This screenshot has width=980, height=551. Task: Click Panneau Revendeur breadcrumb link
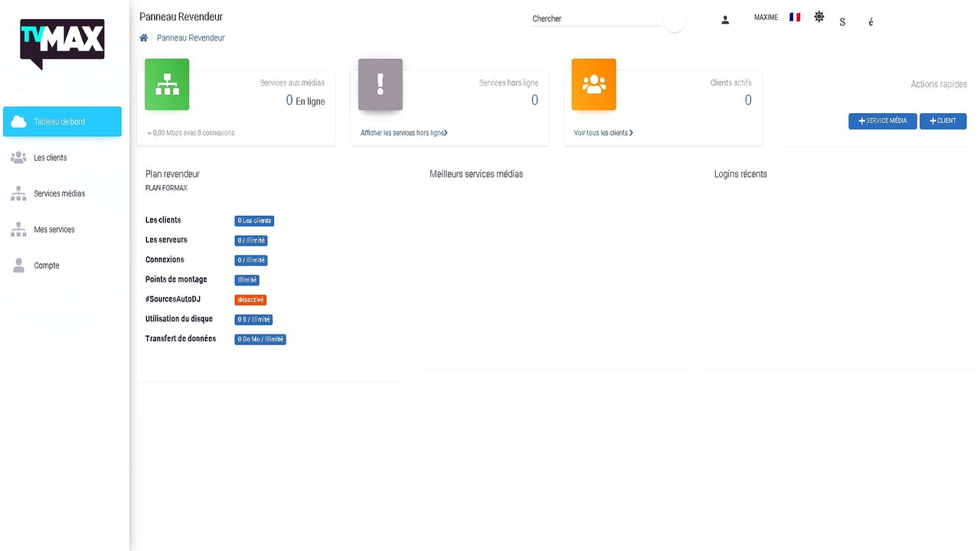click(191, 37)
